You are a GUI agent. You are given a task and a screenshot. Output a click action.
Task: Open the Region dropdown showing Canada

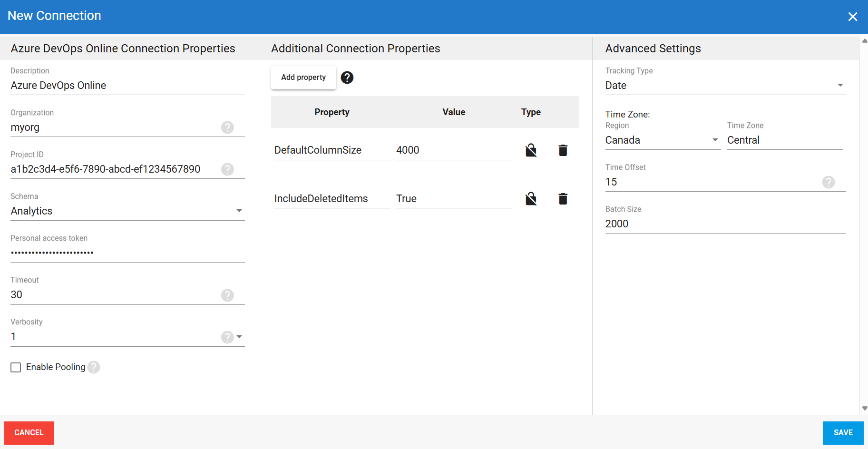tap(663, 140)
